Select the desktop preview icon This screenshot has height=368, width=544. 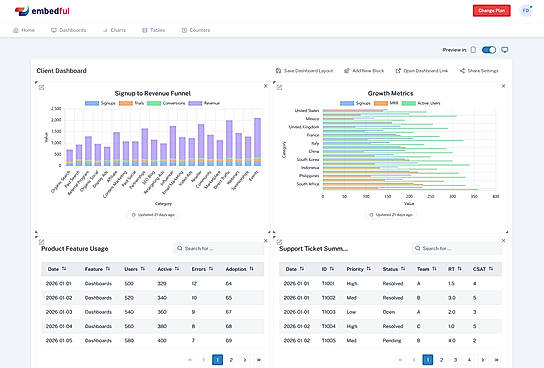point(505,50)
